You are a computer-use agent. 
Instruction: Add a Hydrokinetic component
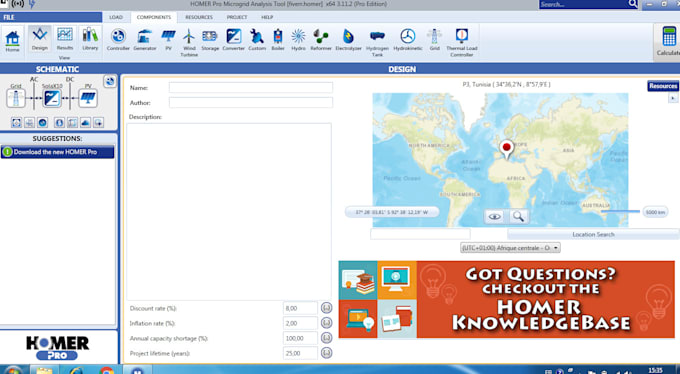point(408,40)
